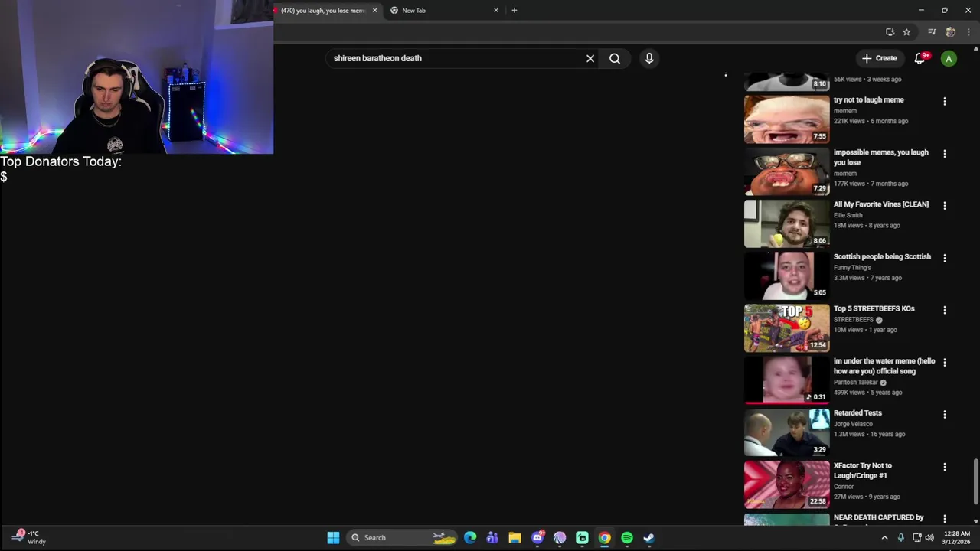Open 'All My Favorite Vines [CLEAN]' title

tap(881, 204)
